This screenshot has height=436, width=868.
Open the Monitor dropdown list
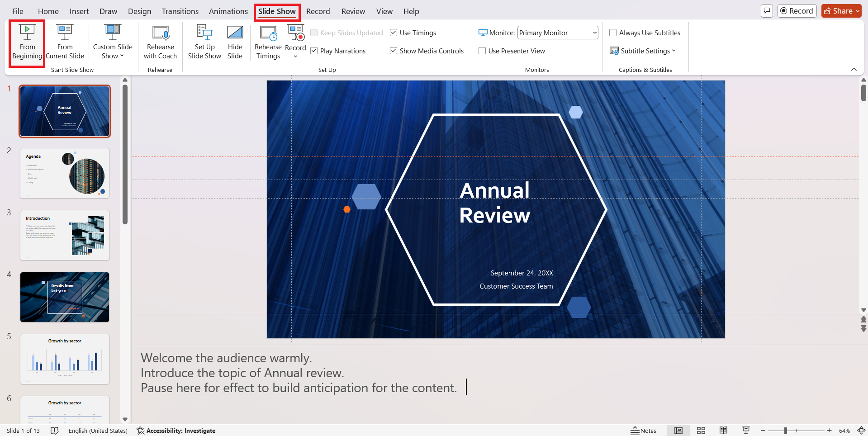(558, 33)
